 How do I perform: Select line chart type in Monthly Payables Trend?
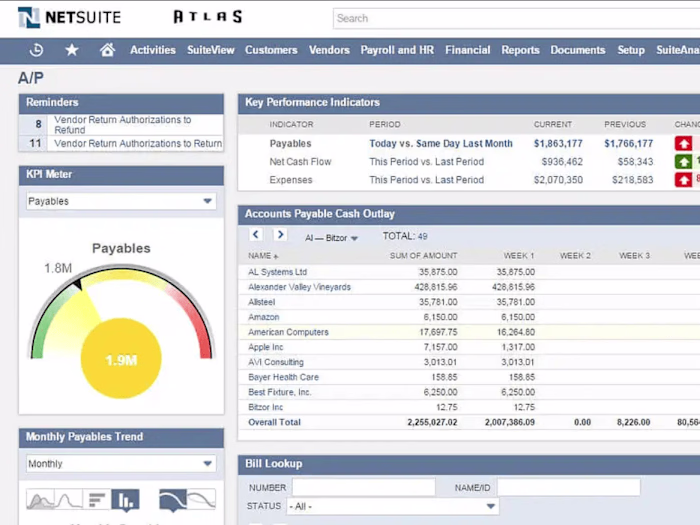pyautogui.click(x=68, y=500)
